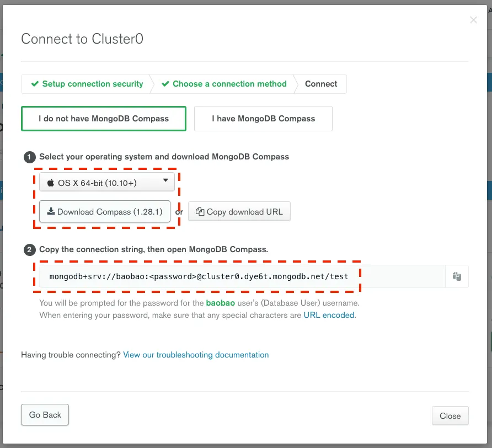Image resolution: width=492 pixels, height=448 pixels.
Task: Click the step 2 number badge
Action: pyautogui.click(x=29, y=249)
